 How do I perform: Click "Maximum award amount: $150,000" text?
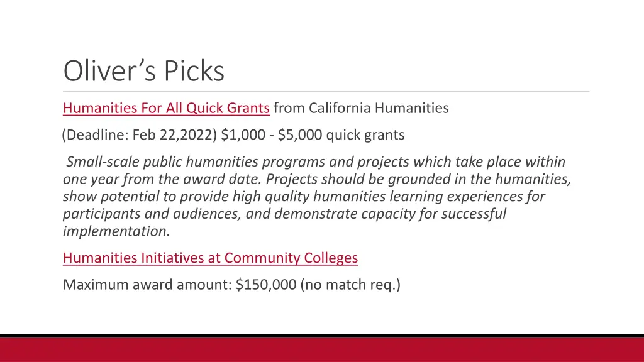[179, 285]
